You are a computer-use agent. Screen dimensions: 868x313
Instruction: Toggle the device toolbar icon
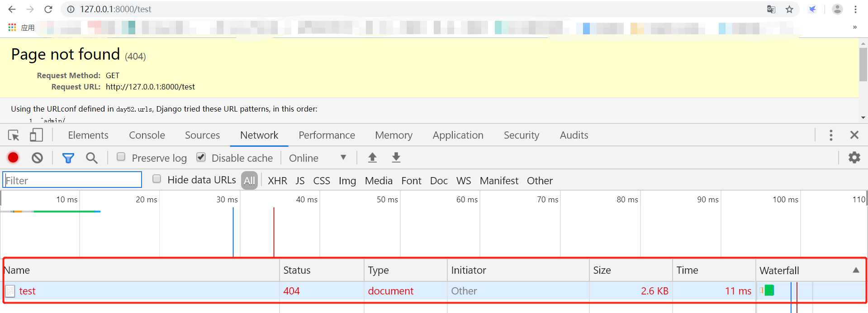tap(36, 135)
